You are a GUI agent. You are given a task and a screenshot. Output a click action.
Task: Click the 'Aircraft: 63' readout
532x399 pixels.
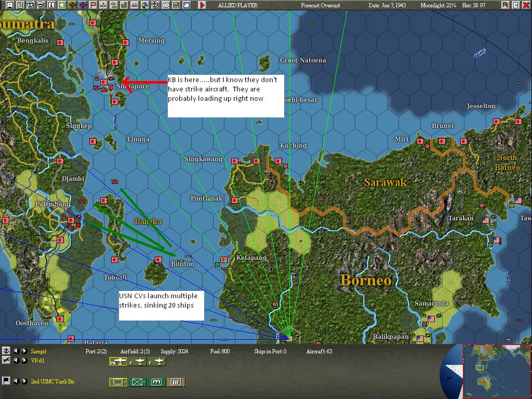pos(320,351)
